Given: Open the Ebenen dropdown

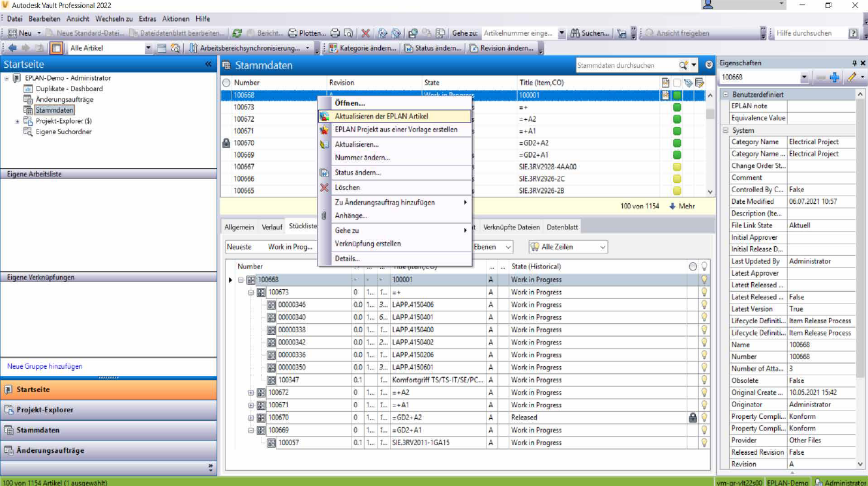Looking at the screenshot, I should (x=508, y=247).
